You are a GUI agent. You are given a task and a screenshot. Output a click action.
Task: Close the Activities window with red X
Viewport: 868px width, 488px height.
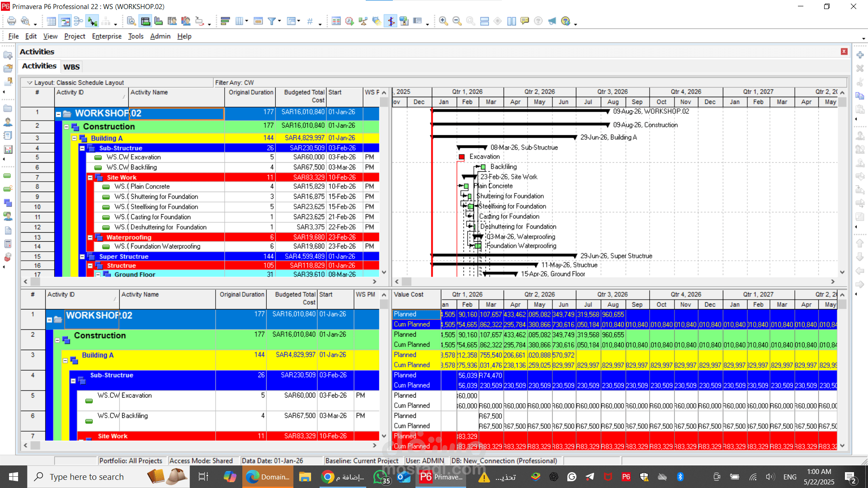tap(844, 52)
